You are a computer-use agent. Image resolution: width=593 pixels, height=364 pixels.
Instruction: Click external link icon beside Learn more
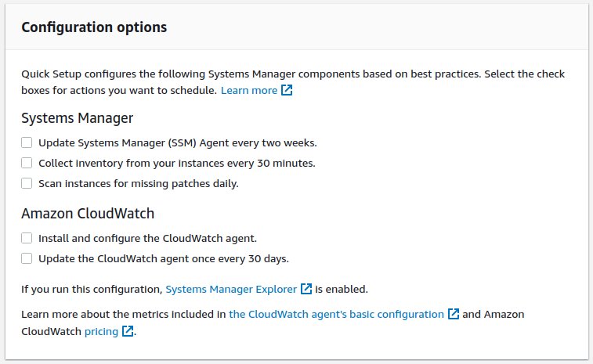pos(287,91)
